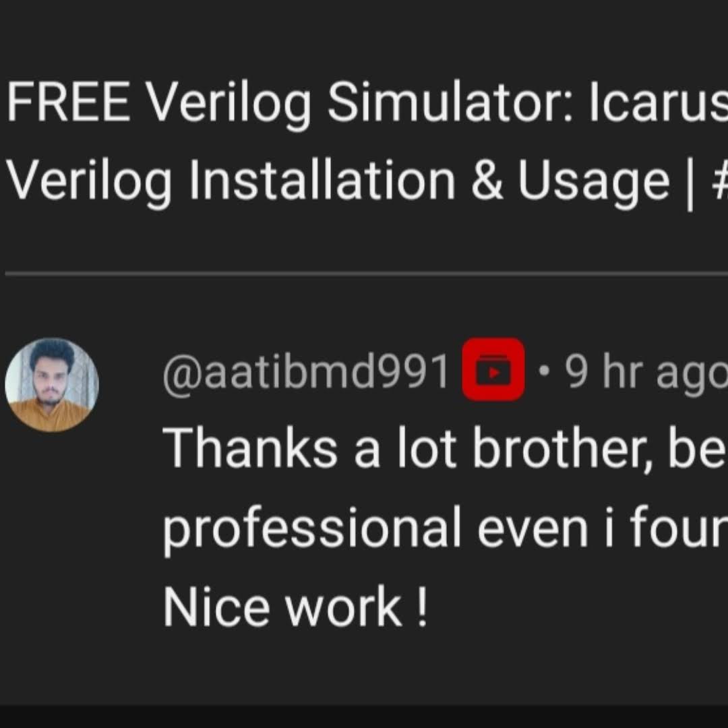Open the @aatibmd991 channel link

point(306,372)
